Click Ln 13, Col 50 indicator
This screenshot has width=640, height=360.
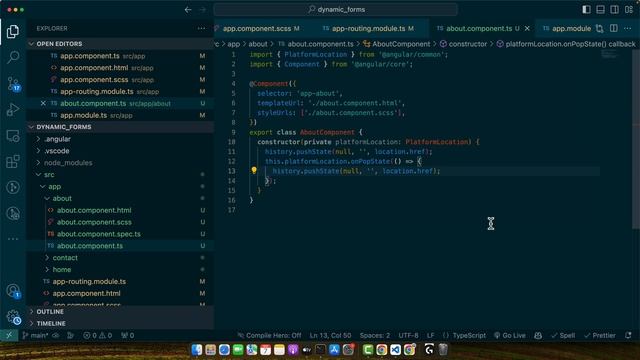pos(330,336)
